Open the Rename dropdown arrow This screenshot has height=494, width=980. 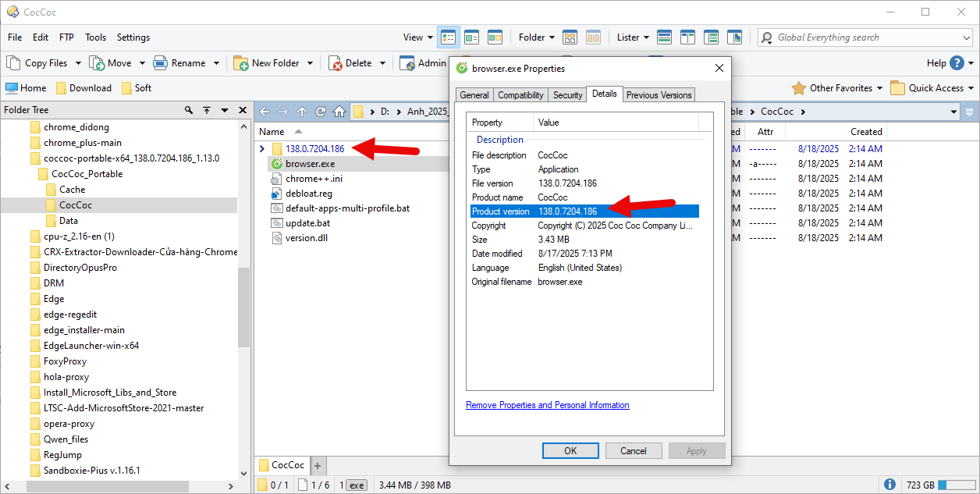pyautogui.click(x=216, y=63)
